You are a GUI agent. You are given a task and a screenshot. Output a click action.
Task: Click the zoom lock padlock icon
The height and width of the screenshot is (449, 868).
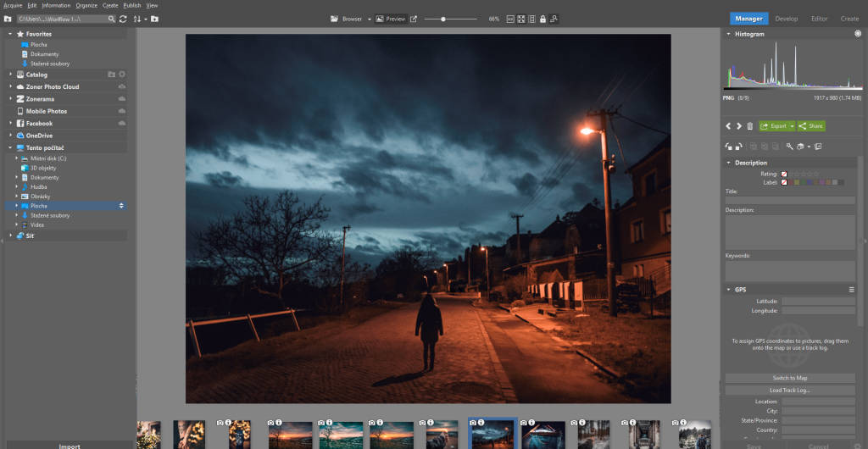(542, 19)
